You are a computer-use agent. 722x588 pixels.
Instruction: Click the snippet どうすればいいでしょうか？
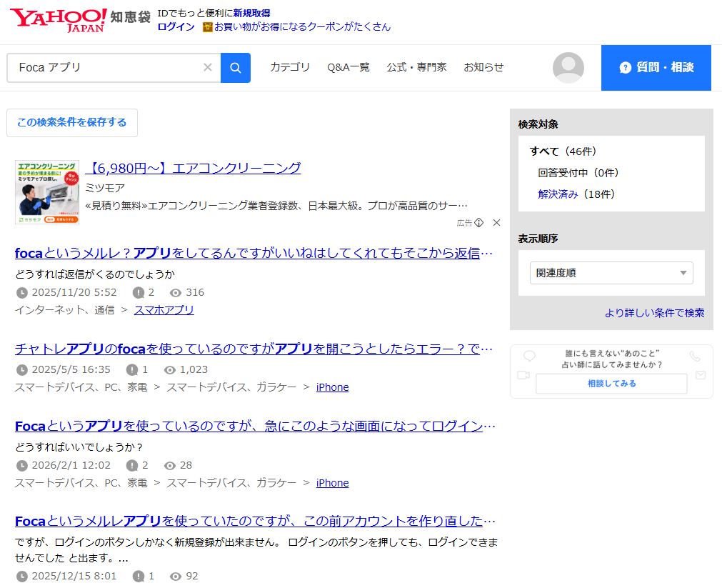point(79,447)
